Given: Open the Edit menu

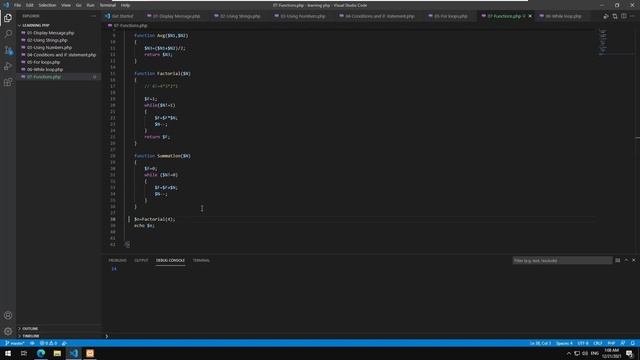Looking at the screenshot, I should tap(30, 5).
